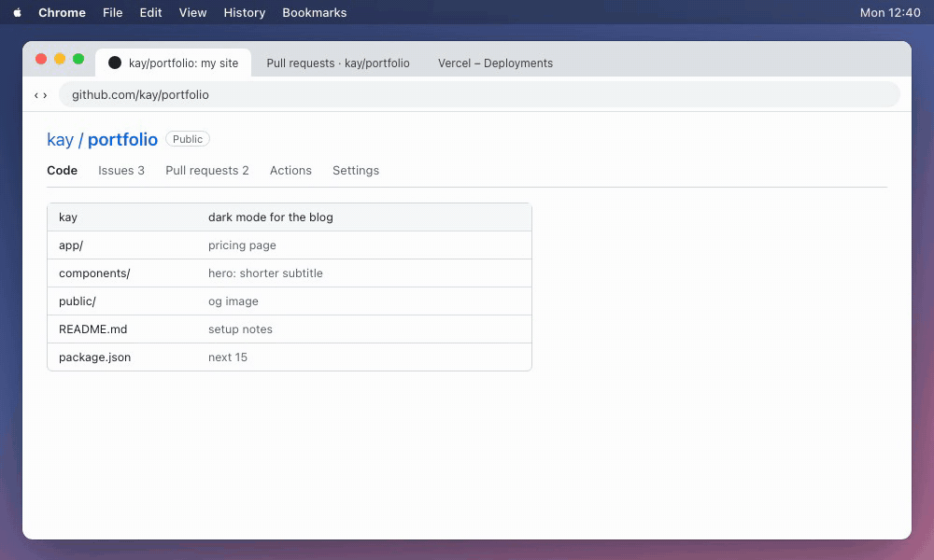Screen dimensions: 934x560
Task: Select the kay/portfolio: my site tab
Action: coord(174,63)
